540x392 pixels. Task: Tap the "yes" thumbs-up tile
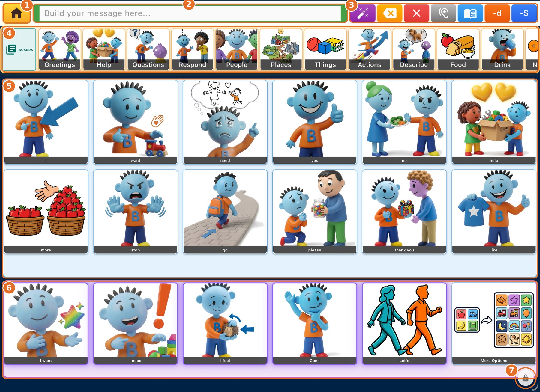(x=315, y=122)
